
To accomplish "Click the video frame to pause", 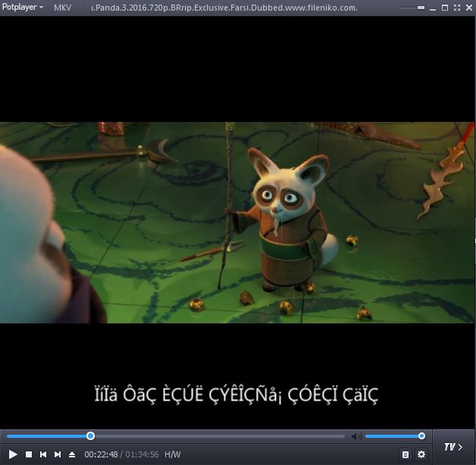I will (237, 223).
